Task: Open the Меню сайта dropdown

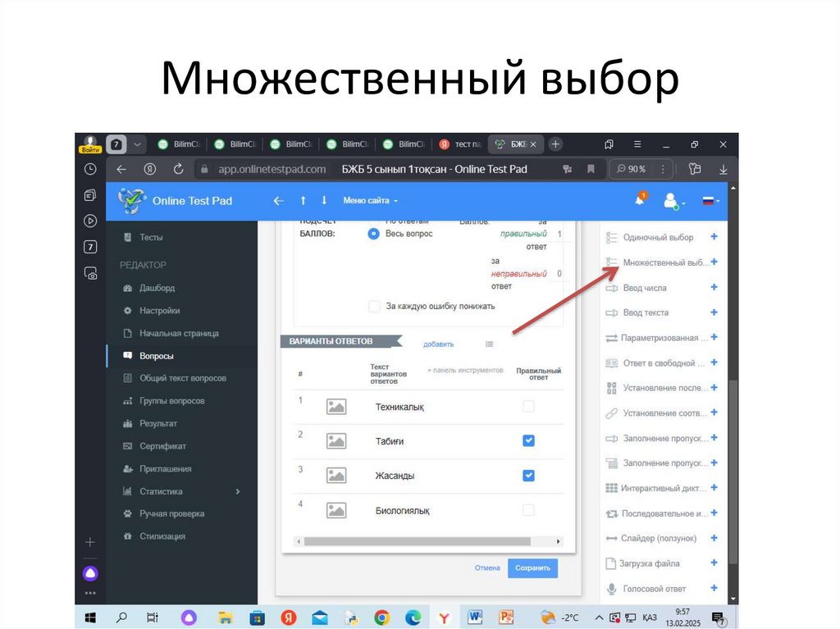Action: [x=370, y=200]
